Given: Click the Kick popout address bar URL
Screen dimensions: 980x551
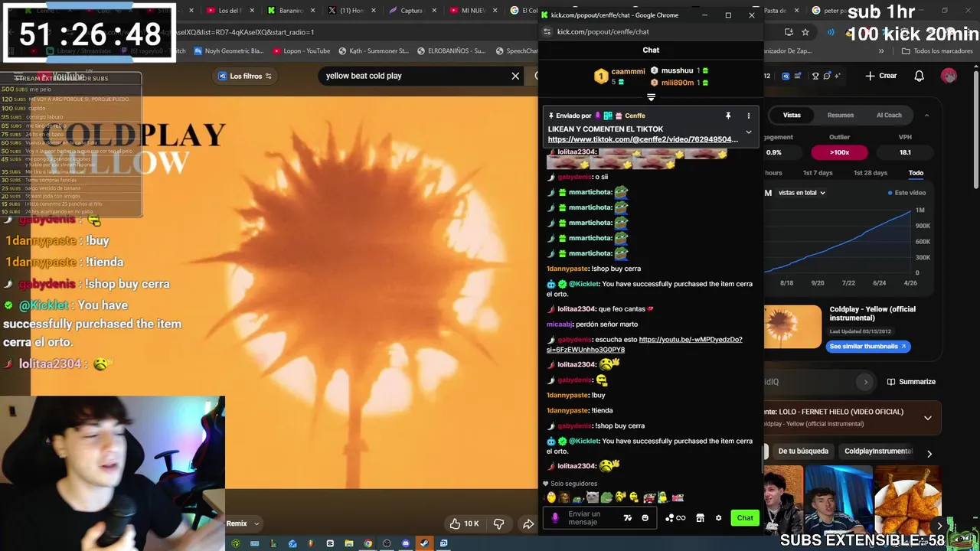Looking at the screenshot, I should (x=603, y=31).
